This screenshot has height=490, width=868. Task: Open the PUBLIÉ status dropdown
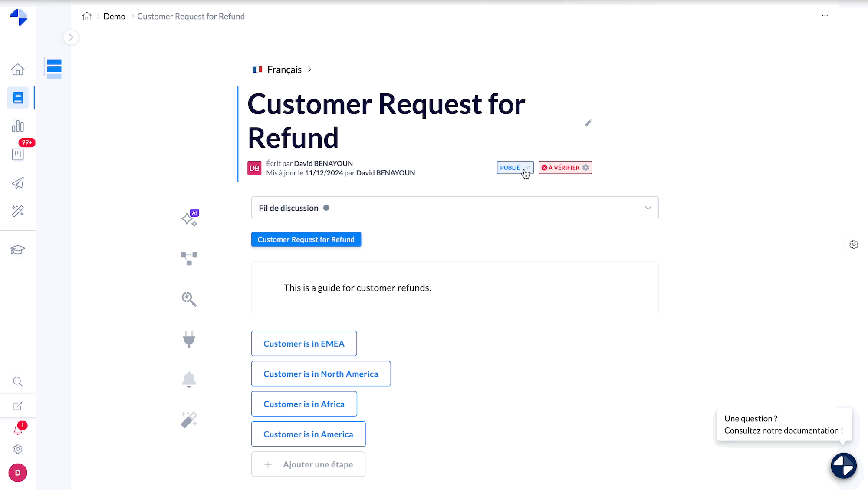515,168
